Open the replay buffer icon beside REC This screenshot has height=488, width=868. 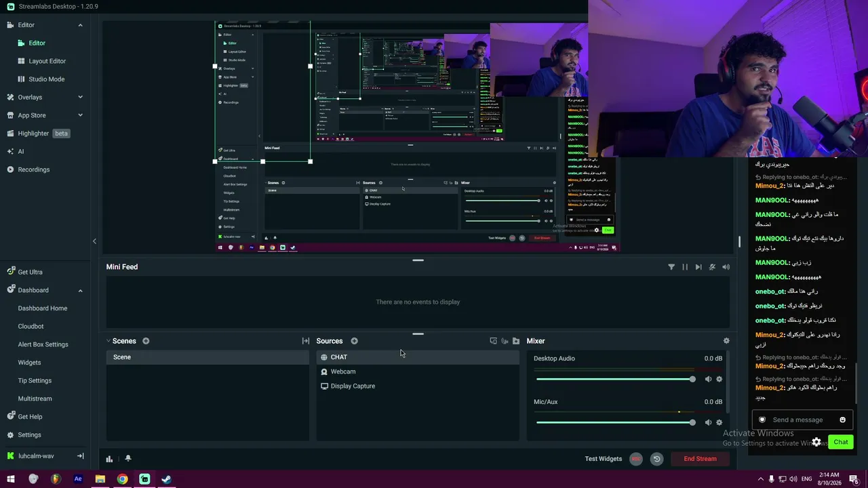coord(656,459)
